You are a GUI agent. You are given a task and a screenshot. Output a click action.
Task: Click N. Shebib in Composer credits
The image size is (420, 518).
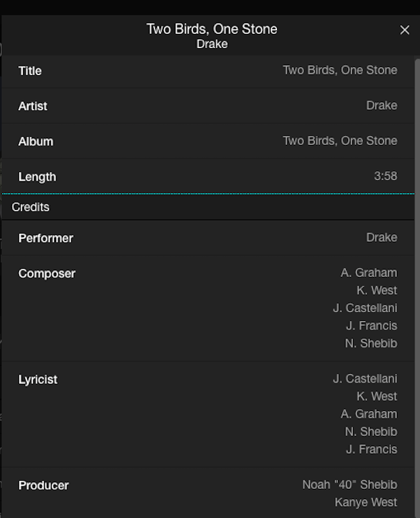[x=371, y=343]
